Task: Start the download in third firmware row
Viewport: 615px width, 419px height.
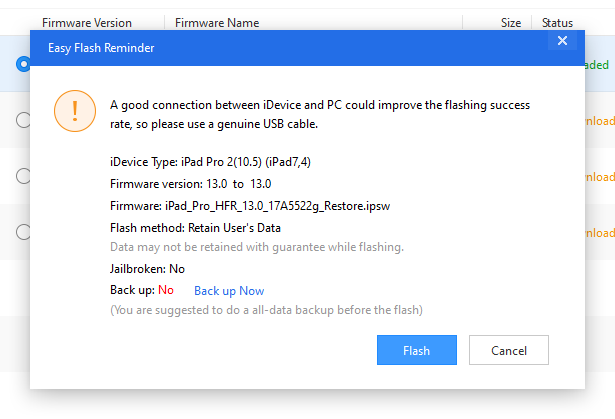Action: 598,177
